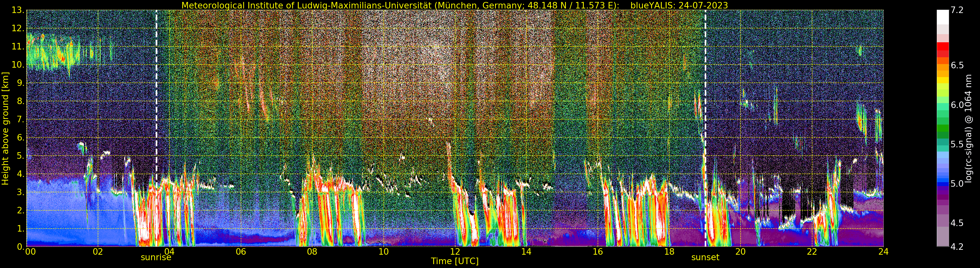Click the cirrus cloud layer near 11 km at 01 UTC
Image resolution: width=980 pixels, height=268 pixels.
pos(53,53)
